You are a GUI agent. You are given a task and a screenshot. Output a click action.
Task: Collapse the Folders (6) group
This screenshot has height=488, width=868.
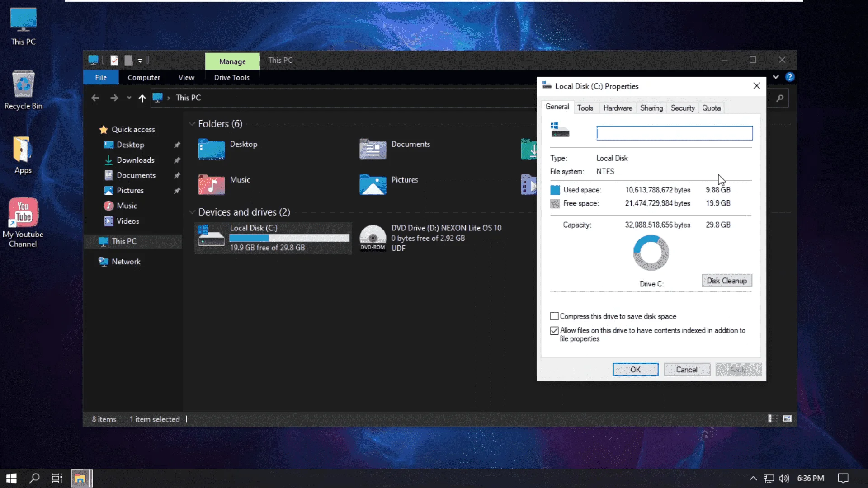[x=192, y=124]
